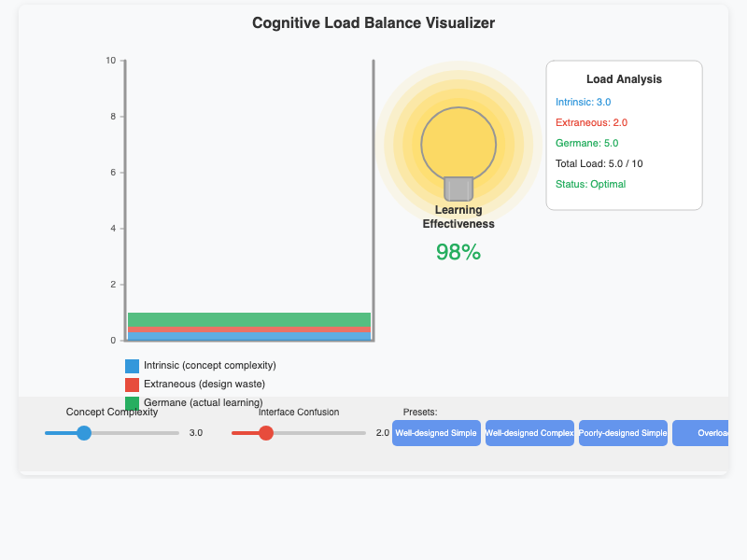Click the Intrinsic: 3.0 analysis line
The width and height of the screenshot is (747, 560).
pyautogui.click(x=583, y=102)
